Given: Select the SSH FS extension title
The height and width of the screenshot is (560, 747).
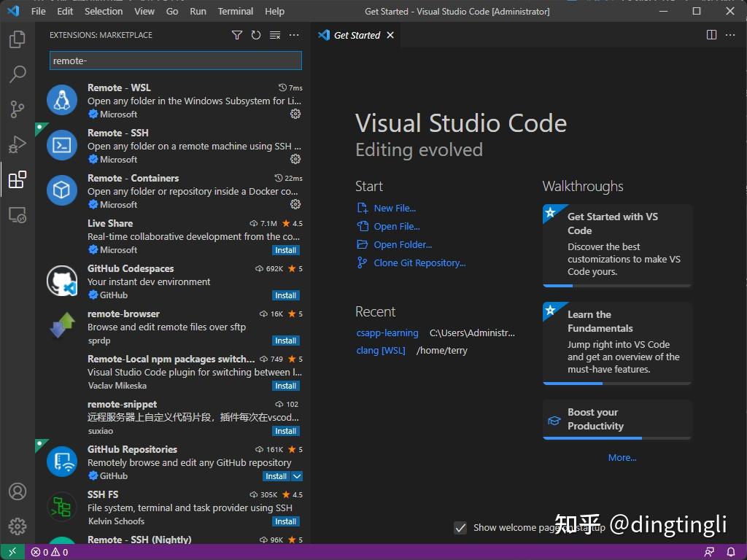Looking at the screenshot, I should click(102, 494).
